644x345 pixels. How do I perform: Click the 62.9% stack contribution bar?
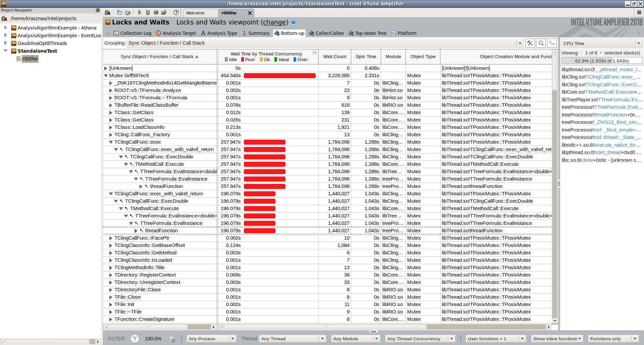pos(602,61)
